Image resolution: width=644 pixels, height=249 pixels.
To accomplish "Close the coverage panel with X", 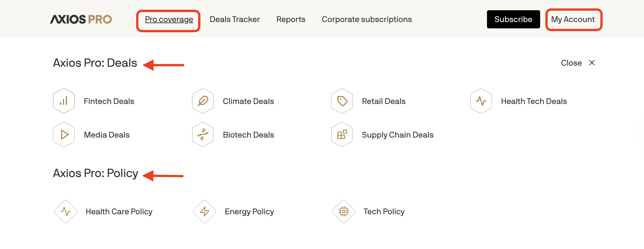I will tap(592, 63).
